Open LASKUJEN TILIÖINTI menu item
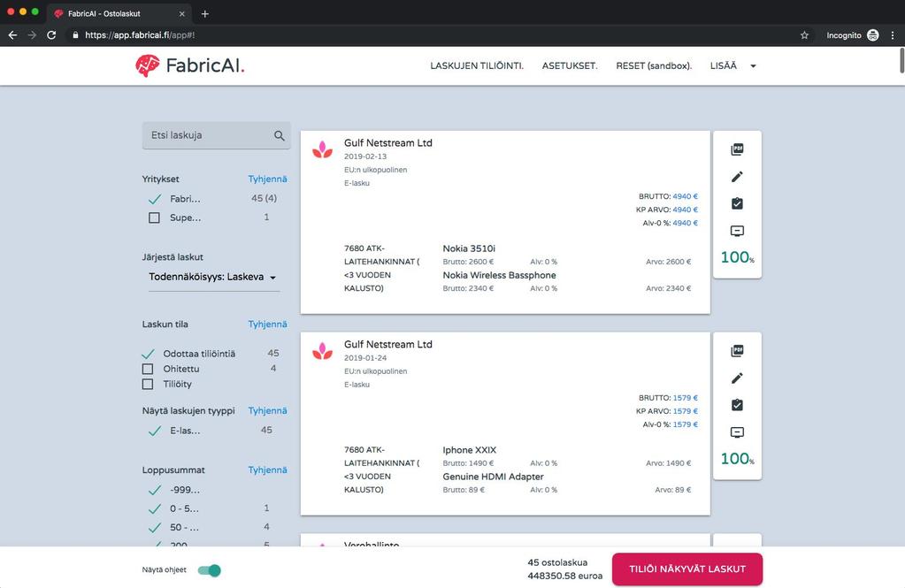 [477, 65]
